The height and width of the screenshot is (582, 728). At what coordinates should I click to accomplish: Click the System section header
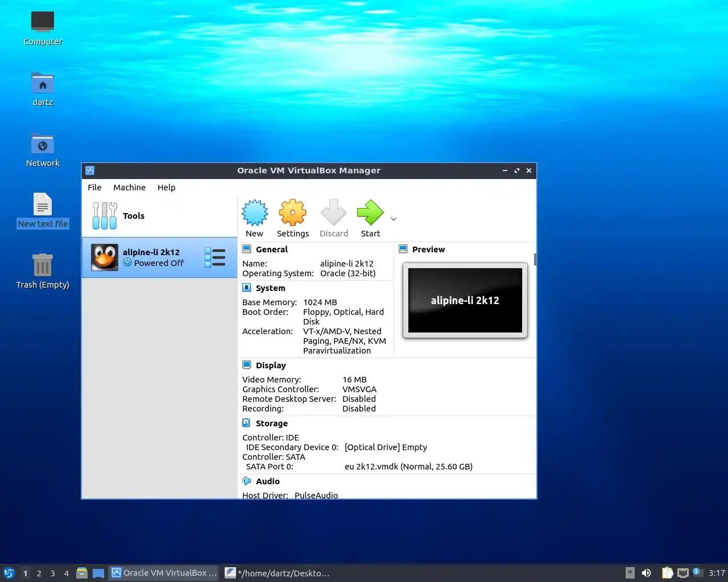point(270,288)
